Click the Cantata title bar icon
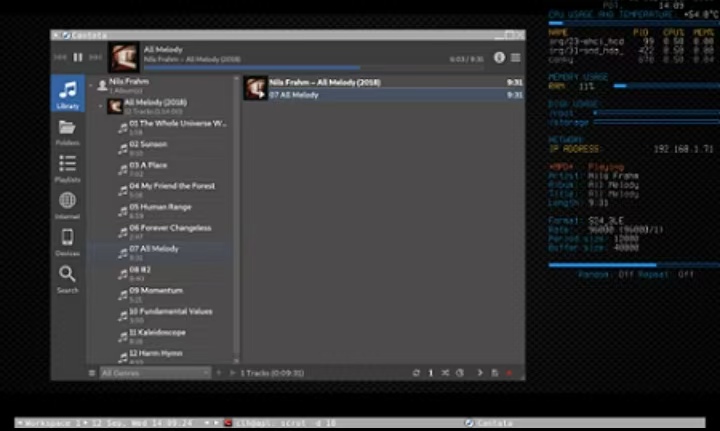720x431 pixels. coord(66,35)
